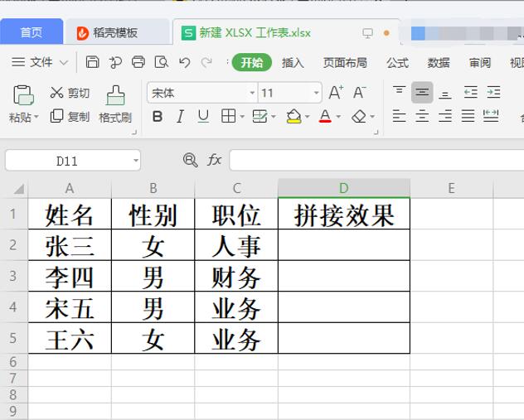Click the Print icon
This screenshot has height=420, width=524.
click(138, 62)
